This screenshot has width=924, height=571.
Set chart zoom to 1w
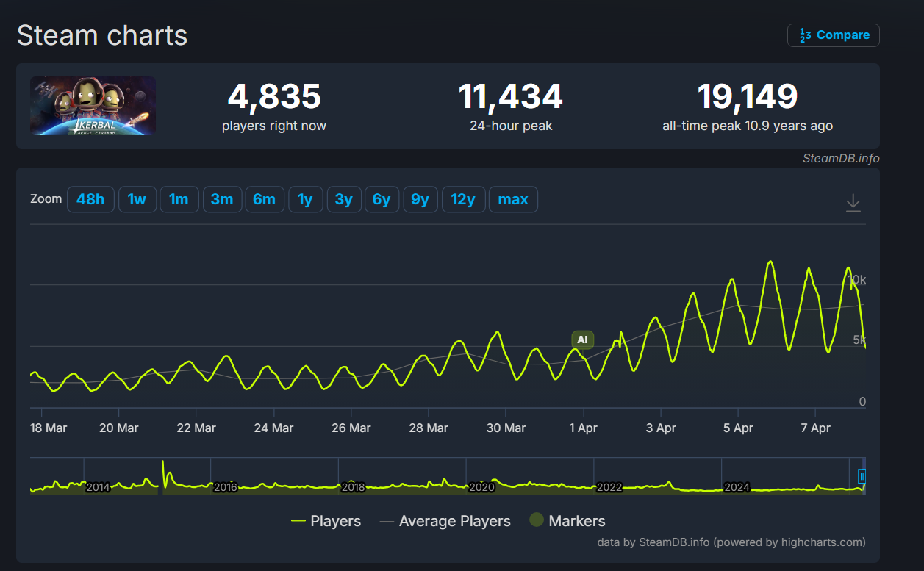[137, 199]
